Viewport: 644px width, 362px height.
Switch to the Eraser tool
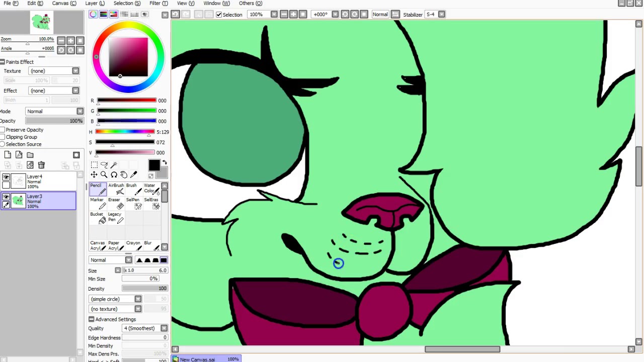pyautogui.click(x=116, y=203)
